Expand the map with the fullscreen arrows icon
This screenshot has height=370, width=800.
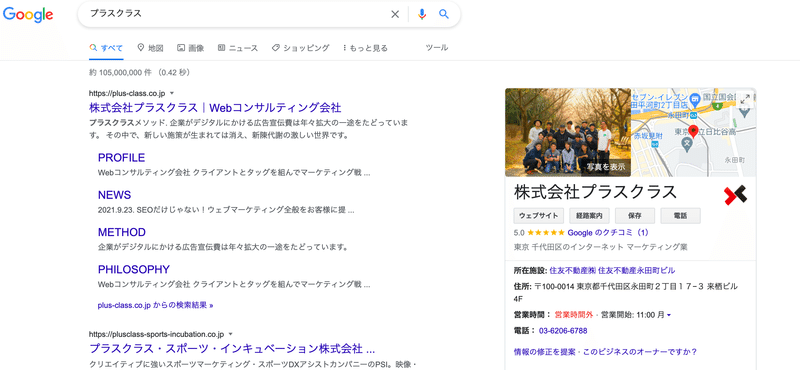pyautogui.click(x=745, y=100)
